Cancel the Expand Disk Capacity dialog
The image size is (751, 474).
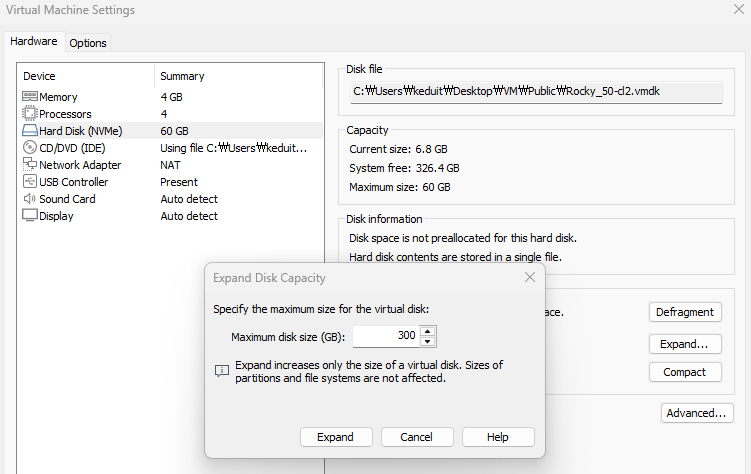pyautogui.click(x=417, y=437)
